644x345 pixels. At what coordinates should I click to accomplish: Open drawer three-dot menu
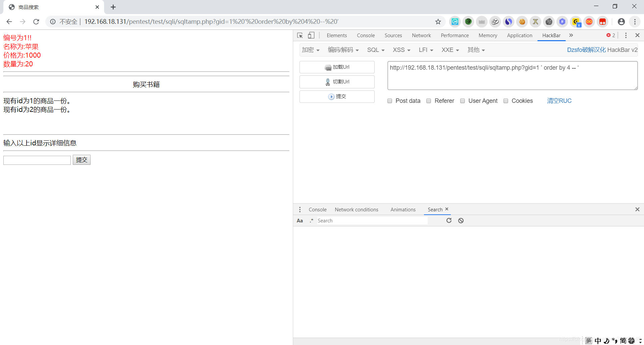pos(300,209)
